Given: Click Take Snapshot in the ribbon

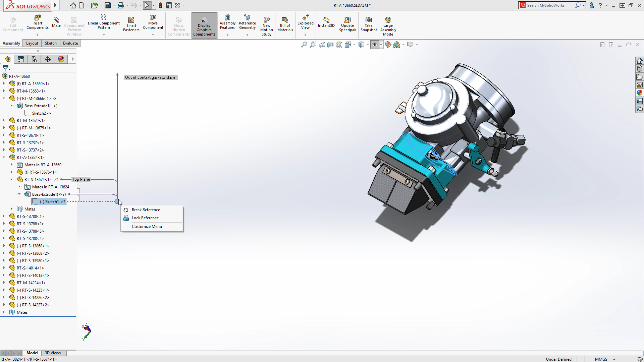Looking at the screenshot, I should click(369, 23).
